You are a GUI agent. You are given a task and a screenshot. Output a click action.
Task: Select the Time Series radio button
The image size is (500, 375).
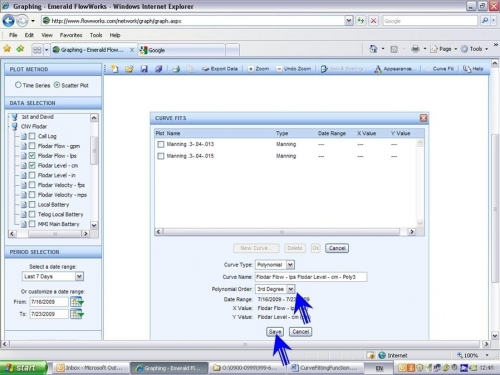pyautogui.click(x=18, y=85)
